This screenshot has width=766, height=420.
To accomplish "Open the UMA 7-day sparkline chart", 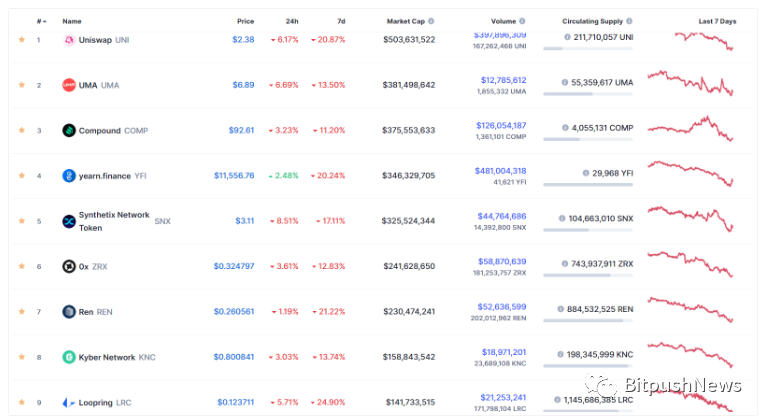I will point(690,84).
